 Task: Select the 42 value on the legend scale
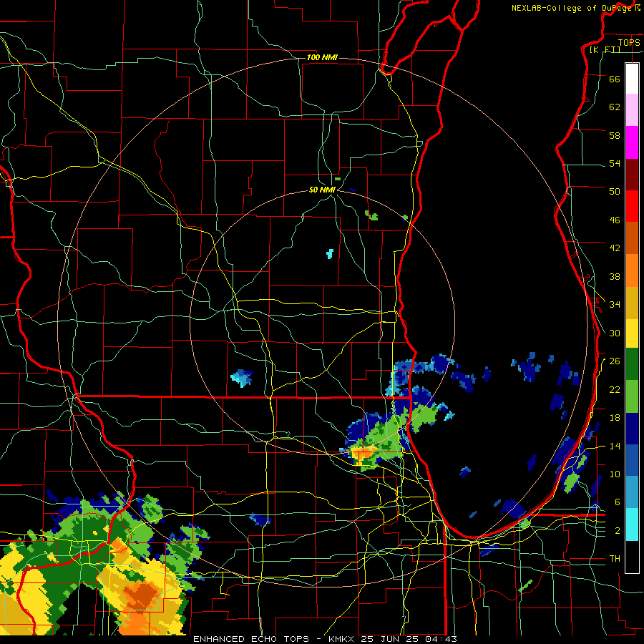[x=615, y=248]
